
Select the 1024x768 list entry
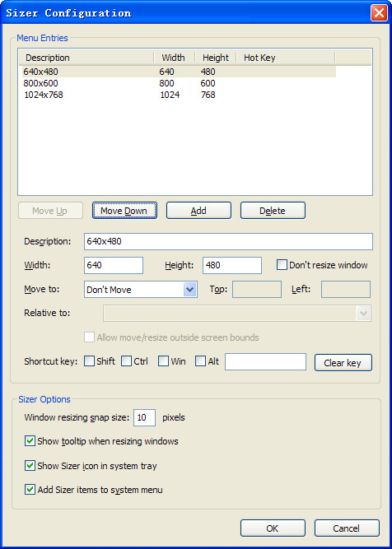coord(179,95)
